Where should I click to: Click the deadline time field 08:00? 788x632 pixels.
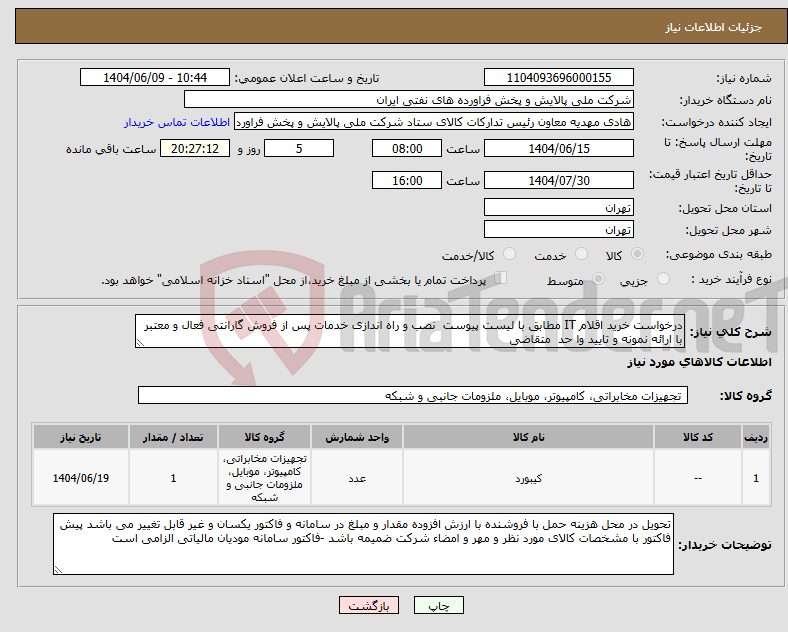407,148
